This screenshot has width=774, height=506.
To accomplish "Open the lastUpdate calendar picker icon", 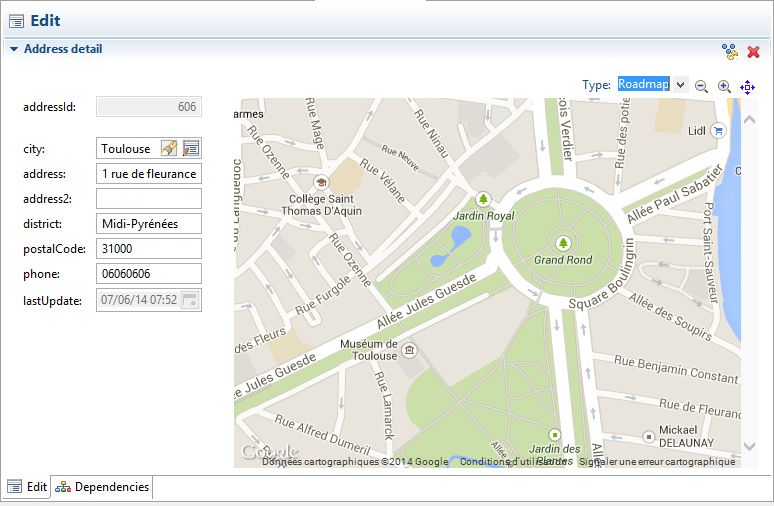I will [190, 300].
